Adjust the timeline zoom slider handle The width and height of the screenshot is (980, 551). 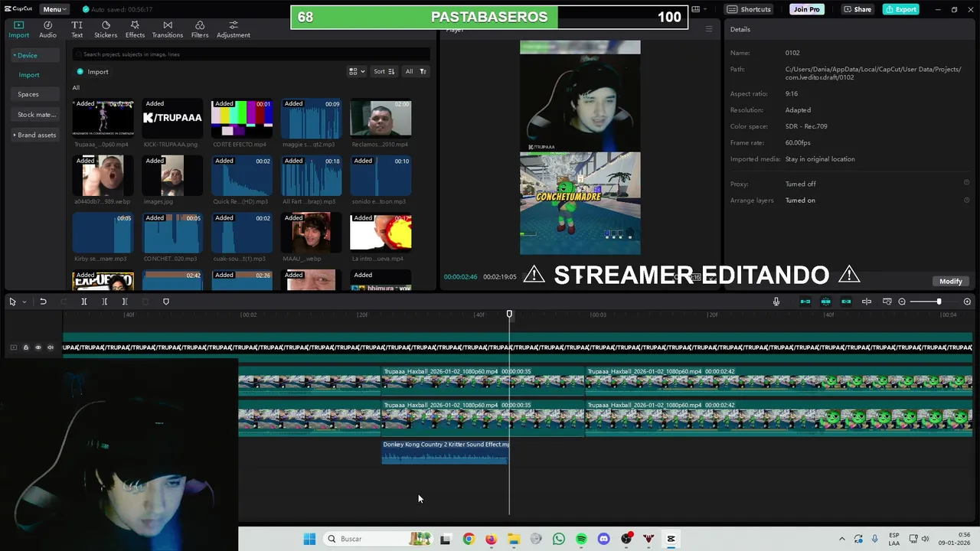tap(939, 302)
